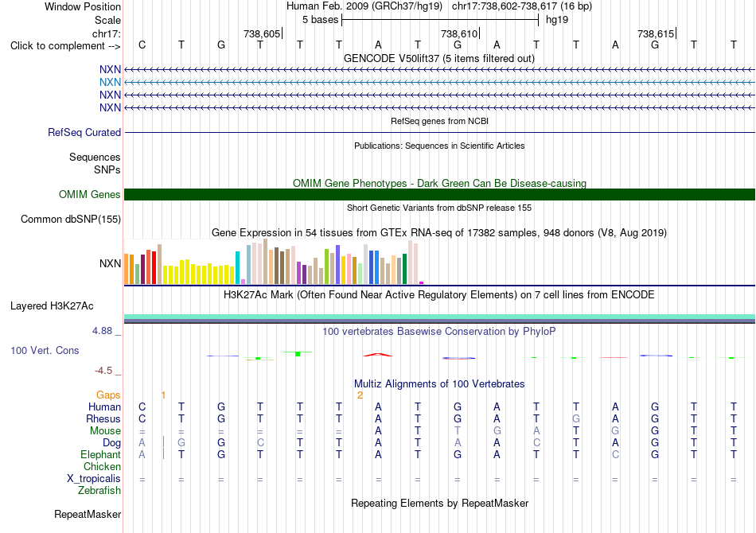756x533 pixels.
Task: Click the Chicken alignment row label
Action: tap(102, 467)
